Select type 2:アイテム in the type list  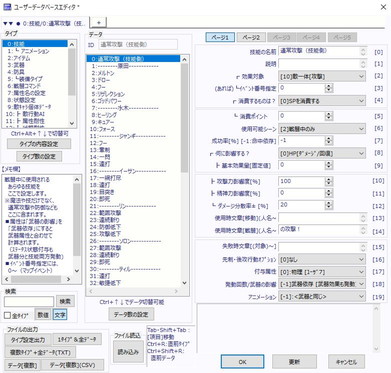(35, 58)
